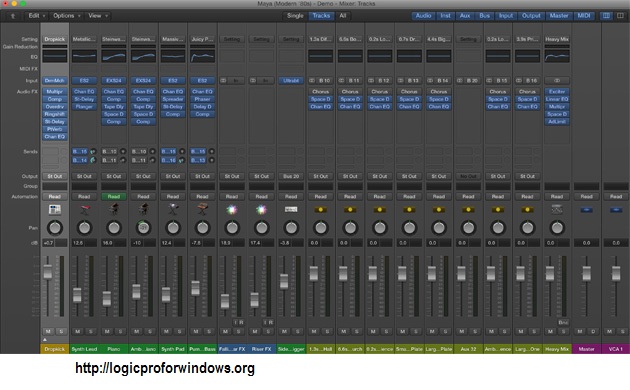Toggle the Master filter button
The width and height of the screenshot is (630, 390).
pyautogui.click(x=559, y=16)
